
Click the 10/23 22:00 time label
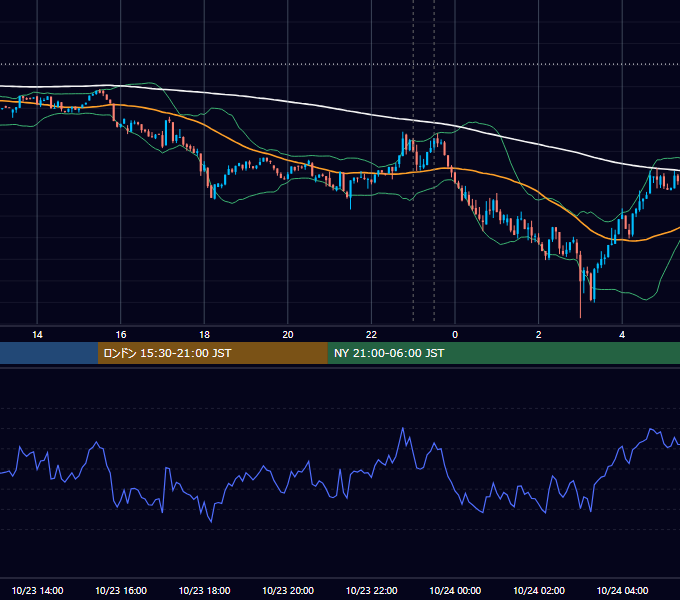371,590
